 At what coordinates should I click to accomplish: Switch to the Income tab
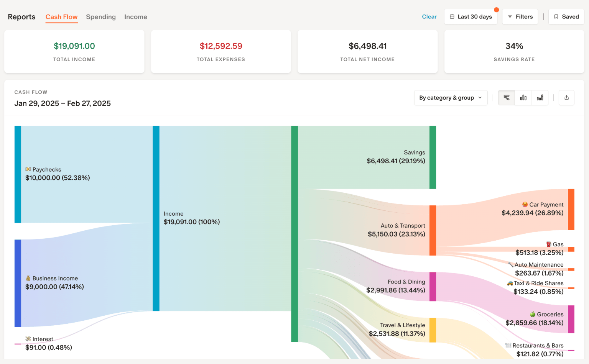(135, 17)
